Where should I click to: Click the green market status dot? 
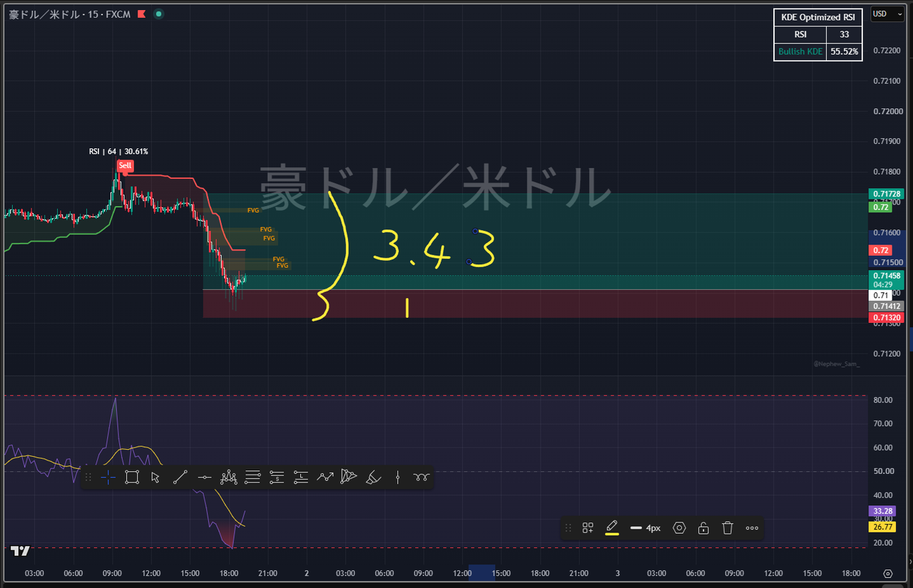point(158,14)
